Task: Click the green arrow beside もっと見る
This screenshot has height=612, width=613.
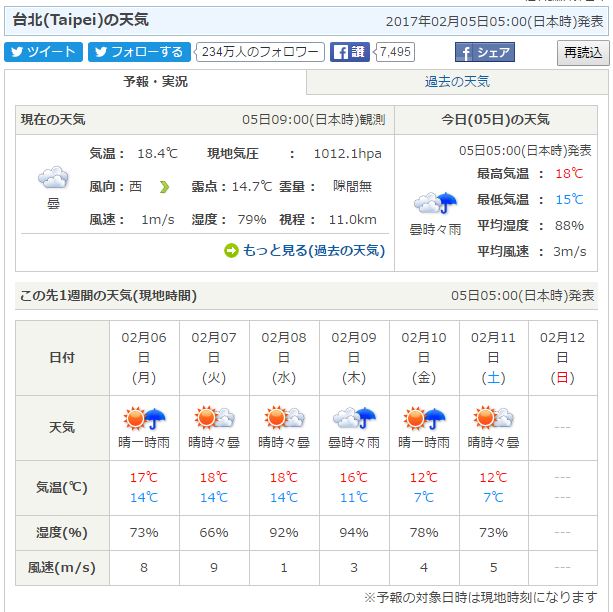Action: click(231, 250)
